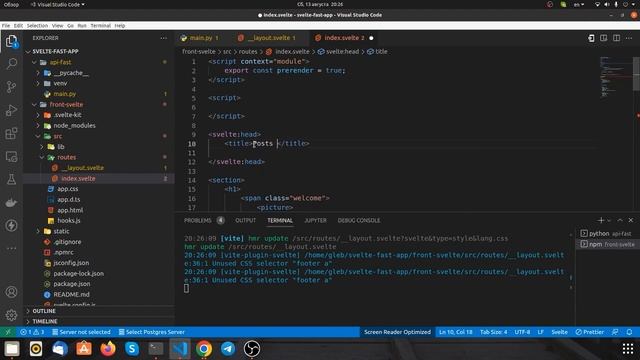Click Select Postgres Server in status bar
Screen dimensions: 640x360
[151, 332]
